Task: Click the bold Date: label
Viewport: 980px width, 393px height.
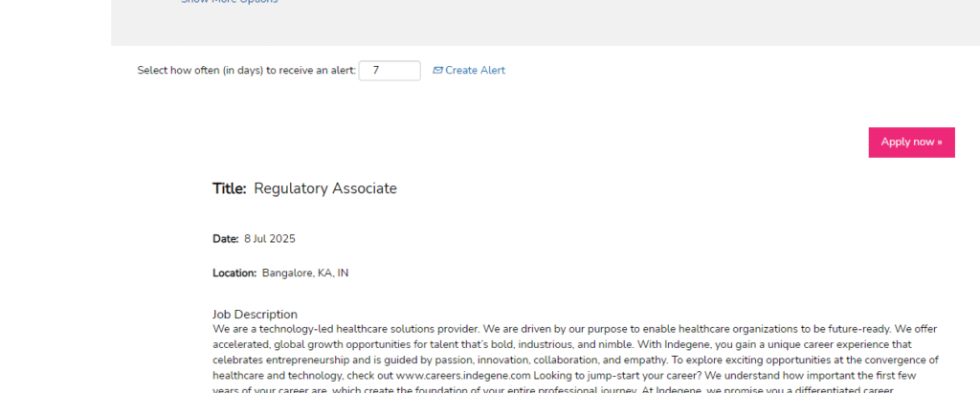Action: coord(226,239)
